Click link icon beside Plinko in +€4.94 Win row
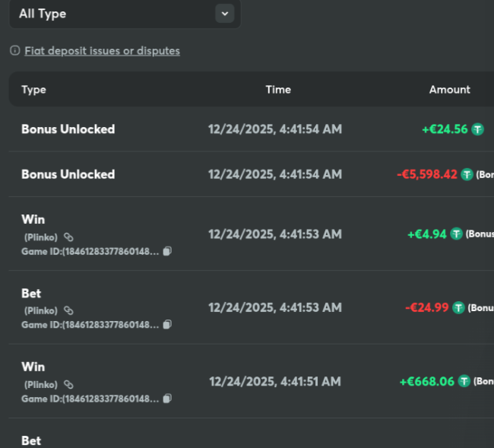This screenshot has width=494, height=448. 68,237
